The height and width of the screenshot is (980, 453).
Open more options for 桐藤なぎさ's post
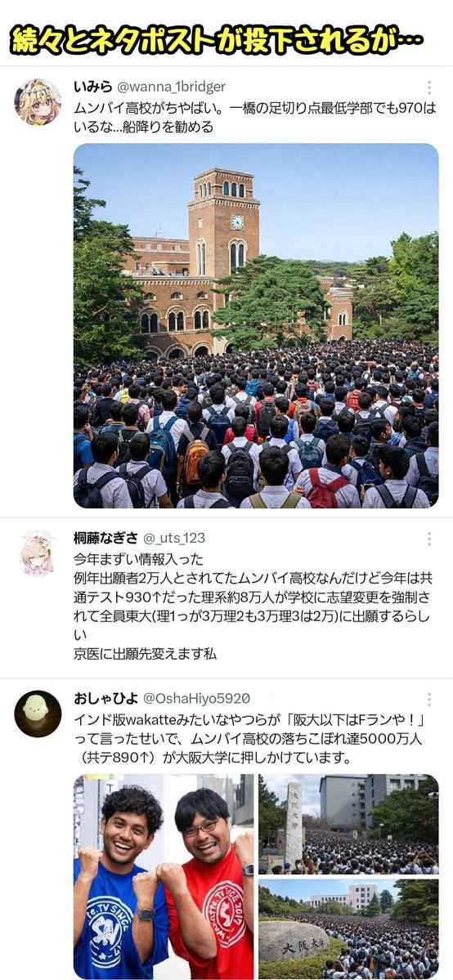429,539
